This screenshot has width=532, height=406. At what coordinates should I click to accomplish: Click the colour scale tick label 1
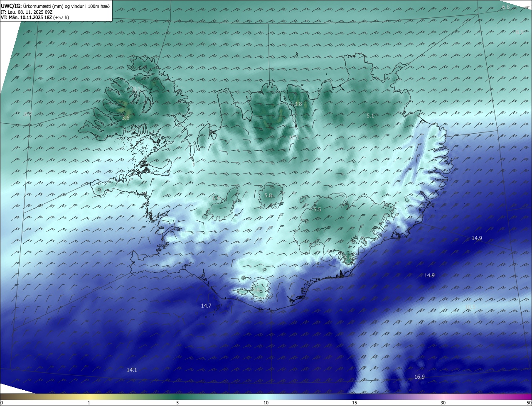pos(89,403)
